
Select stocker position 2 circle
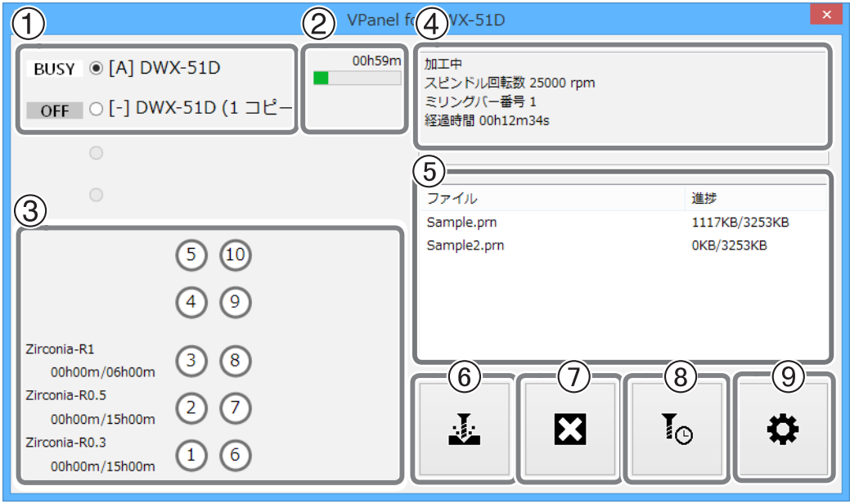click(x=191, y=407)
